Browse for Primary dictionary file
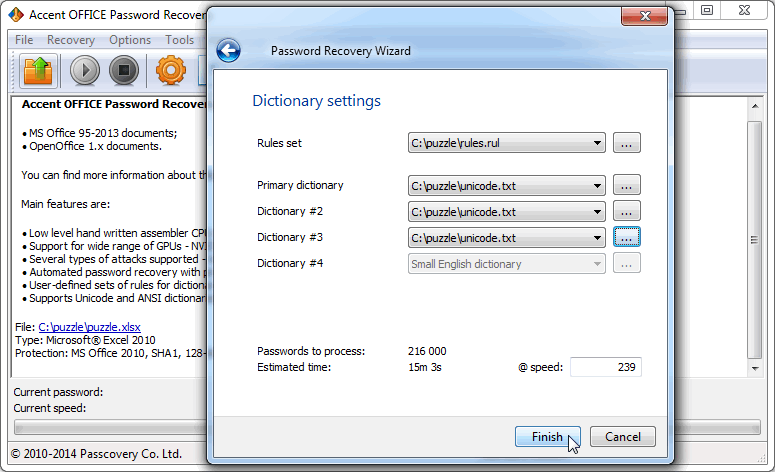 point(626,185)
